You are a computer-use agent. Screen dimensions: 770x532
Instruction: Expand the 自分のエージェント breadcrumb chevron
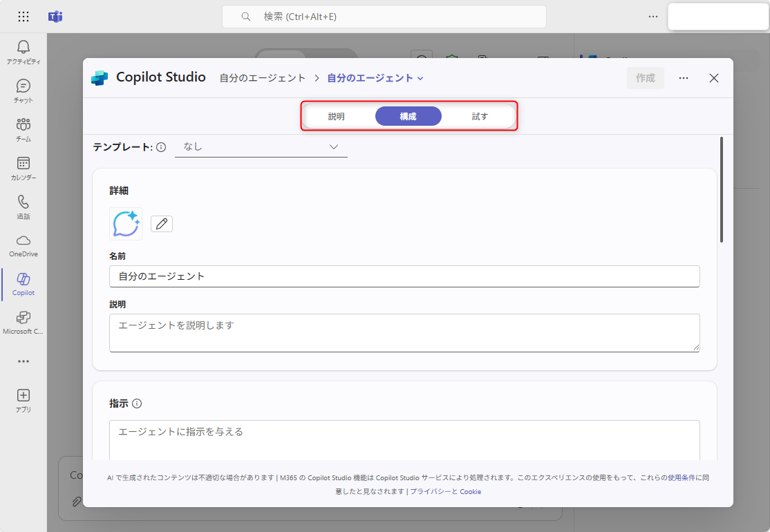(420, 79)
